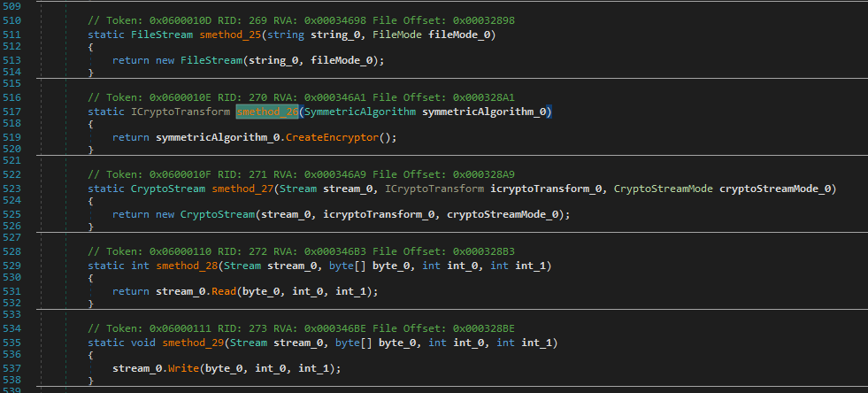Click the smethod_29 method name
This screenshot has height=393, width=868.
coord(189,343)
